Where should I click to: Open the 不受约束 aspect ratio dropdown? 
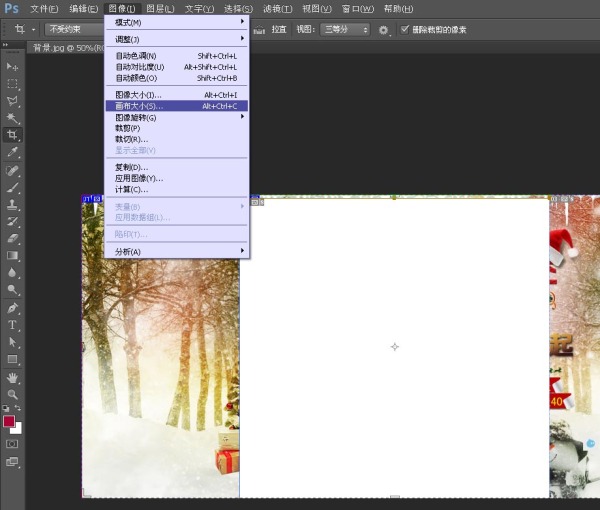coord(73,30)
